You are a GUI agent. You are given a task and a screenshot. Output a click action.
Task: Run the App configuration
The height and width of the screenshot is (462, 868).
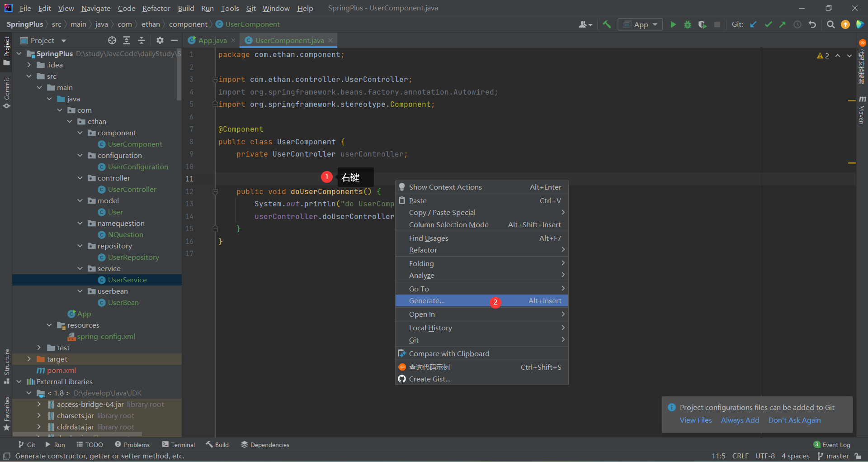[x=673, y=24]
